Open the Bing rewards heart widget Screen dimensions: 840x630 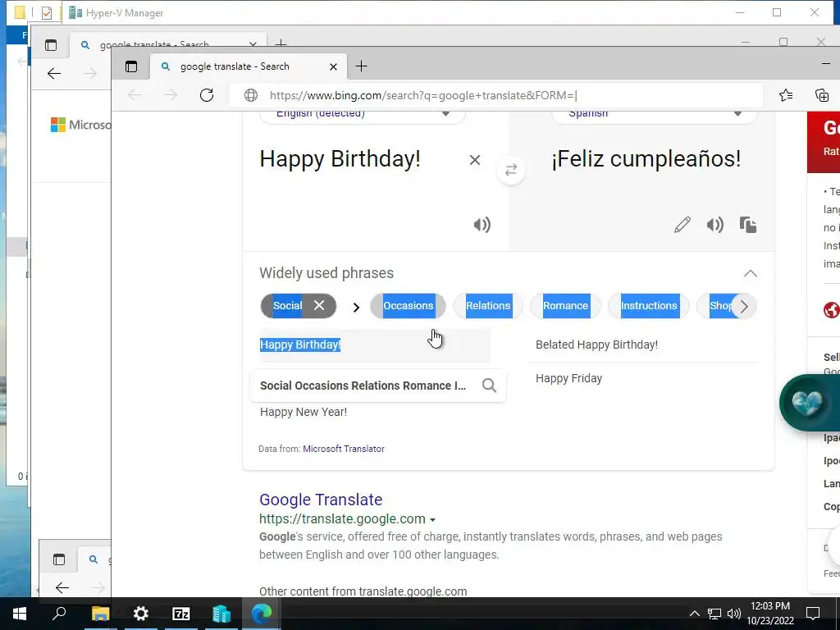coord(807,402)
